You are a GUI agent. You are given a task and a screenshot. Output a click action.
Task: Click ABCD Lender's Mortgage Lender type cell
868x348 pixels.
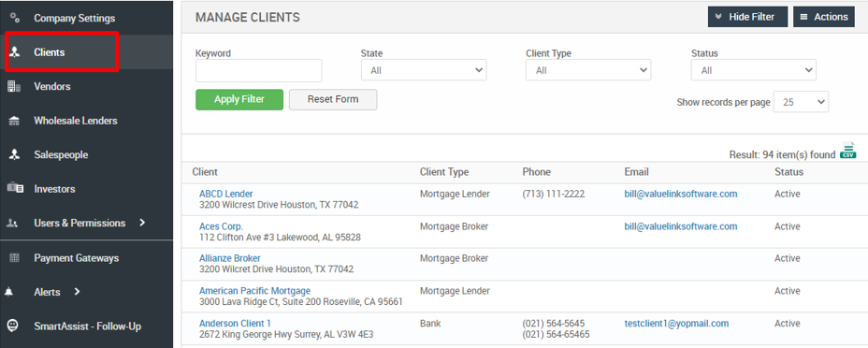(455, 195)
